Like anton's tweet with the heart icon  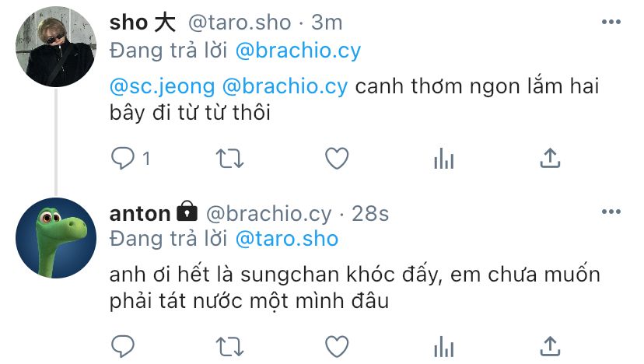click(337, 346)
